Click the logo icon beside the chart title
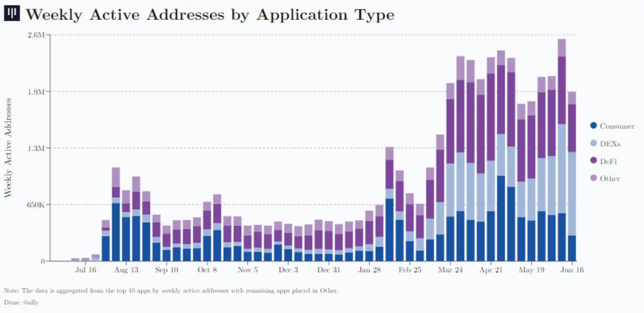Screen dimensions: 644x313 click(12, 13)
